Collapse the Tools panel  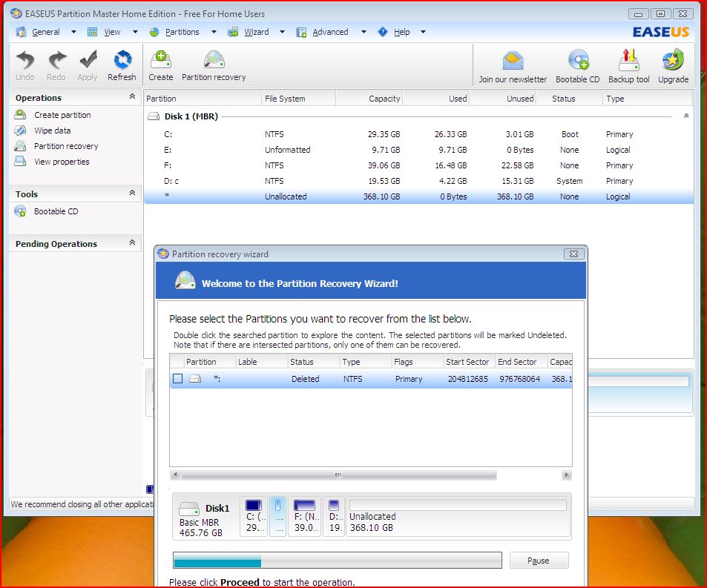132,193
